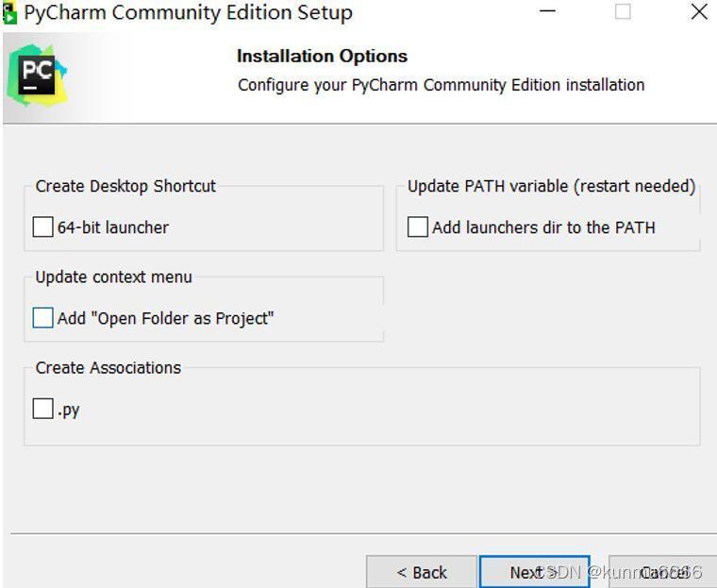
Task: Proceed with the Next > button
Action: tap(534, 572)
